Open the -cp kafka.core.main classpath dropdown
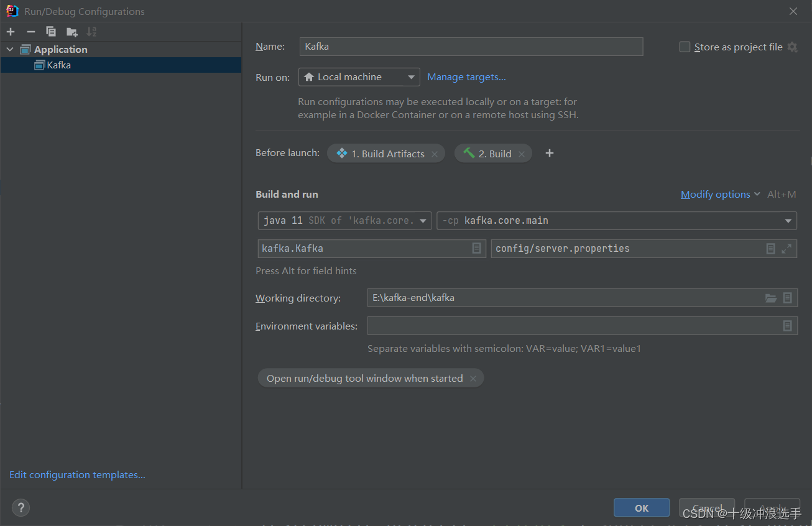 tap(617, 221)
